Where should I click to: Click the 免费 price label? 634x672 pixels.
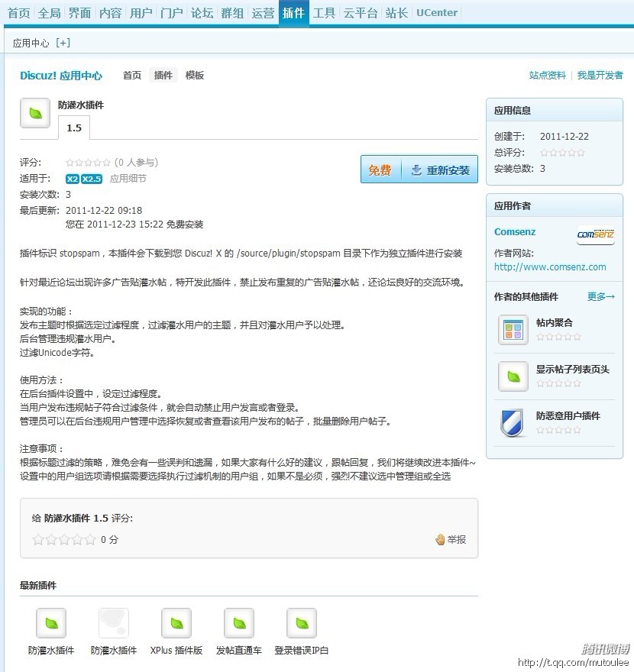(x=380, y=170)
